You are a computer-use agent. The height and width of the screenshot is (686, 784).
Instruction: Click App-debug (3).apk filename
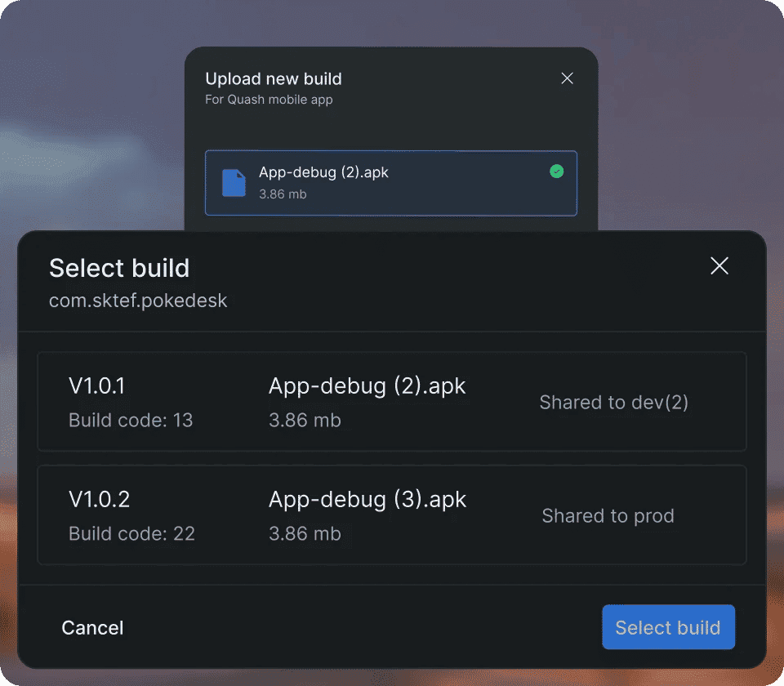(367, 498)
